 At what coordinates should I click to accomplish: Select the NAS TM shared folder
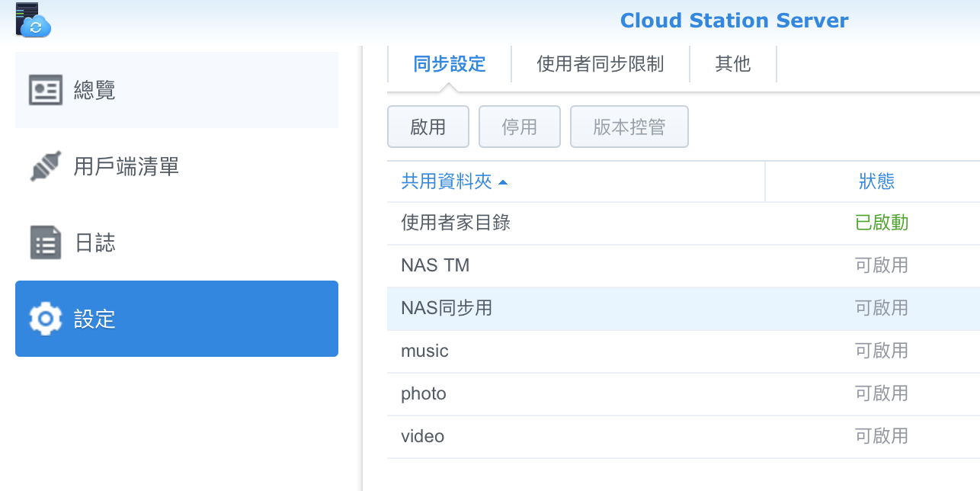[x=435, y=265]
